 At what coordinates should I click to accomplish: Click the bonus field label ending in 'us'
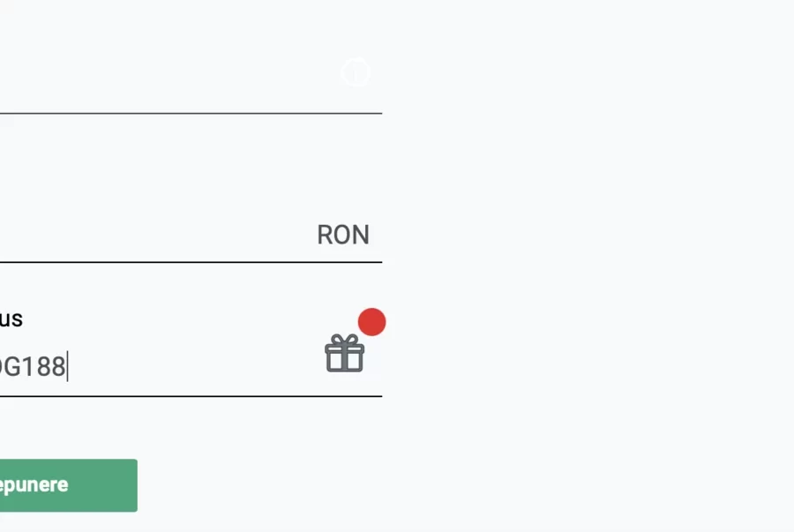click(x=11, y=318)
